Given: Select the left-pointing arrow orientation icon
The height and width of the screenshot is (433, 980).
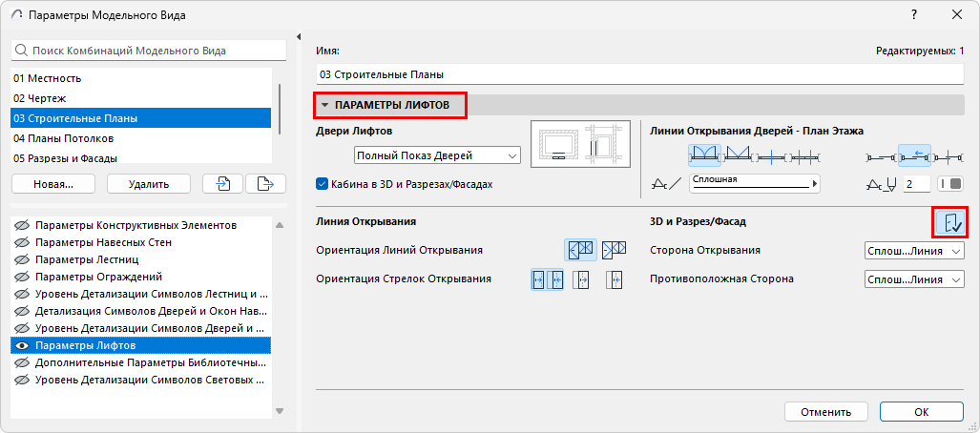Looking at the screenshot, I should click(614, 279).
